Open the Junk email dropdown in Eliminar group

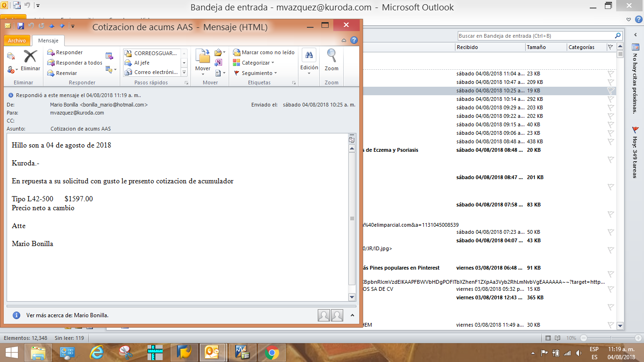tap(13, 69)
